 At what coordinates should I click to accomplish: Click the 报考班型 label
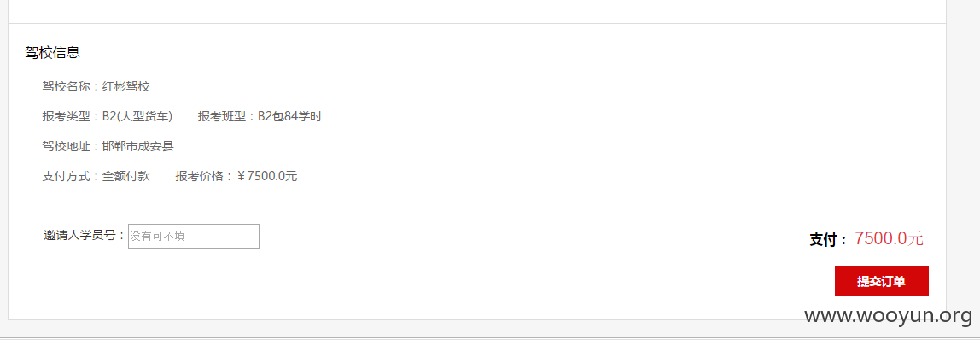tap(222, 117)
